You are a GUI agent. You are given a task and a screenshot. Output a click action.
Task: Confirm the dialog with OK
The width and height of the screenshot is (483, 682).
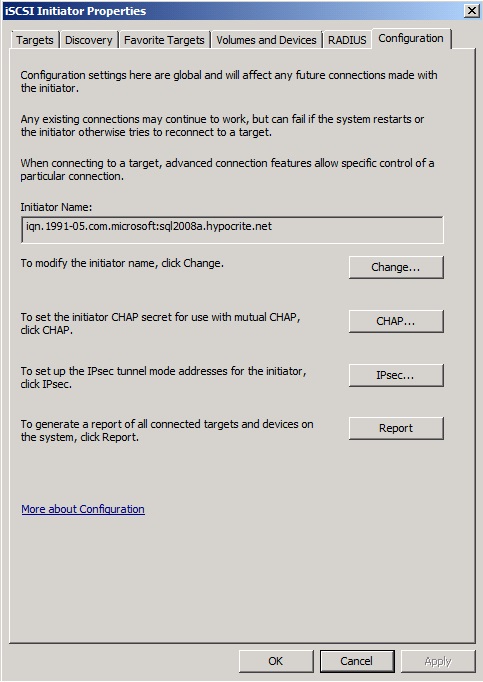tap(276, 661)
